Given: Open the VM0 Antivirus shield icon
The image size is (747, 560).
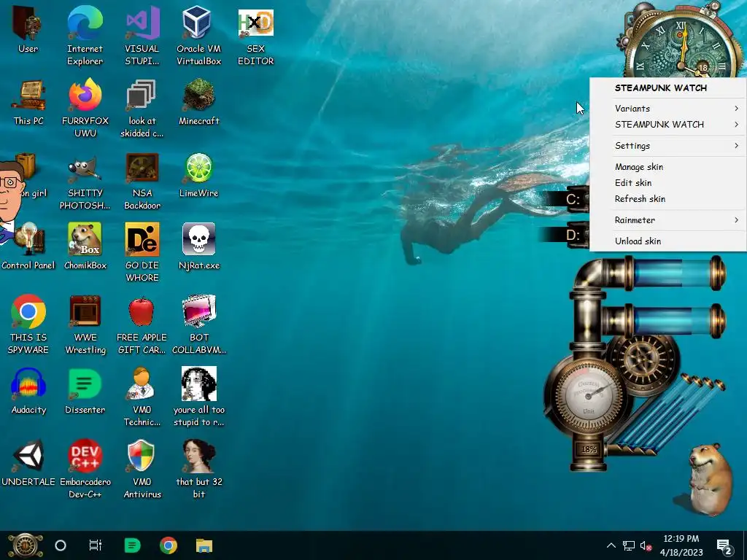Looking at the screenshot, I should coord(142,456).
